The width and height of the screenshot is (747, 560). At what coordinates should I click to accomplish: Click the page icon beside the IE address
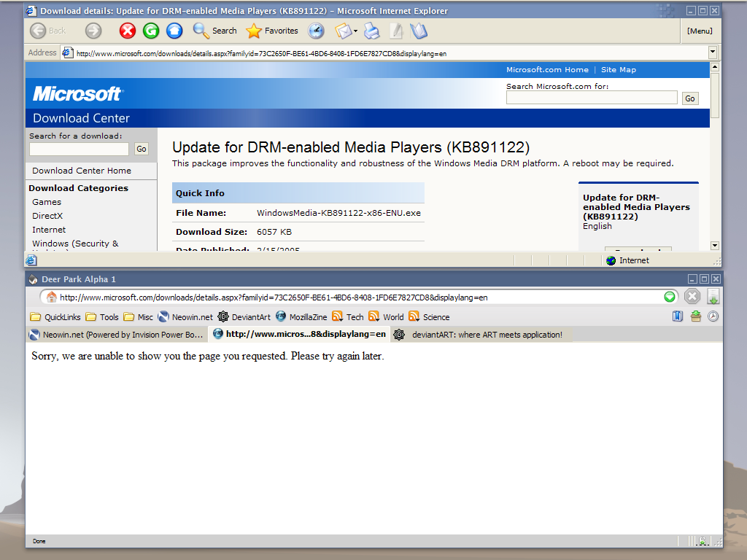(67, 52)
